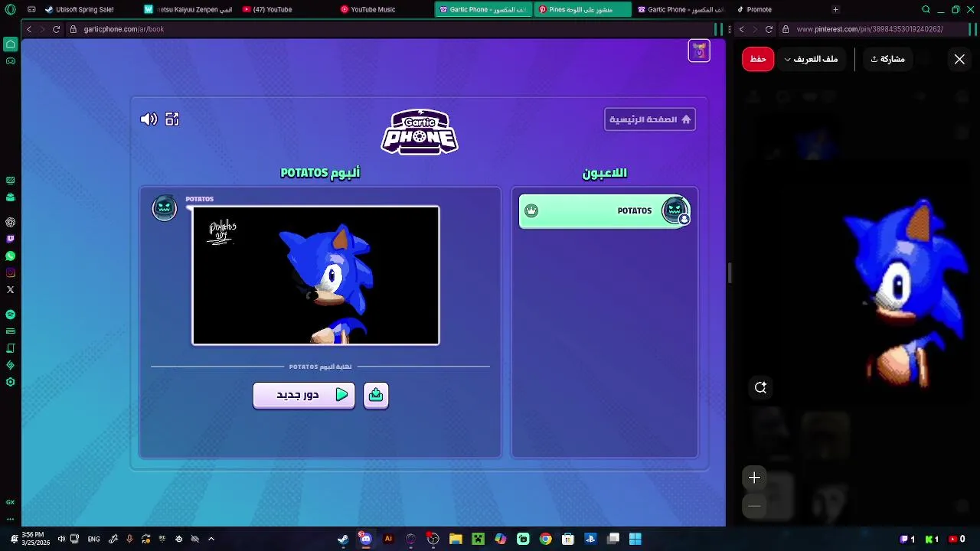This screenshot has width=980, height=551.
Task: Open the Instagram sidebar icon
Action: (x=10, y=273)
